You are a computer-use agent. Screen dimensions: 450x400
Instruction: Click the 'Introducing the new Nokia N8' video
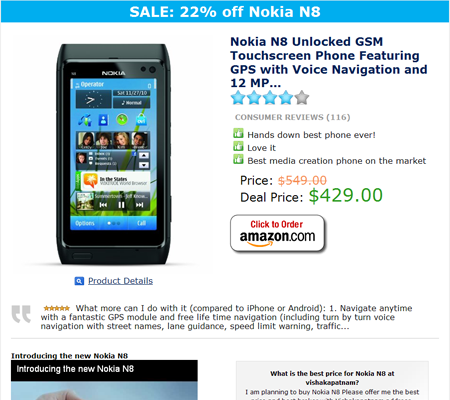[x=104, y=380]
